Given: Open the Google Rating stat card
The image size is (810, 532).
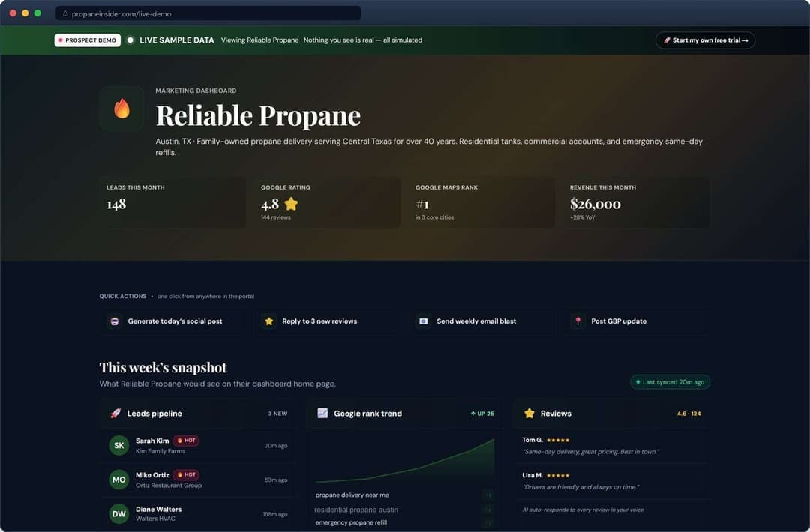Looking at the screenshot, I should click(327, 202).
